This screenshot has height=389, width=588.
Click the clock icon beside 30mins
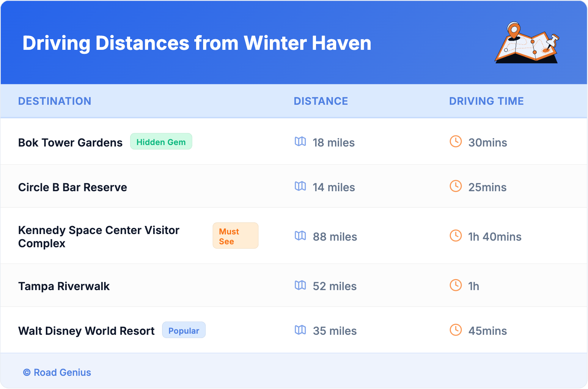point(456,141)
